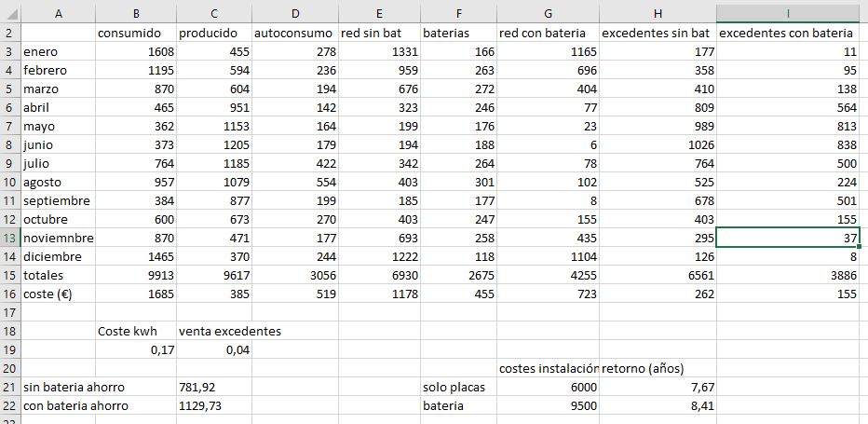Select row 13 header number
This screenshot has height=424, width=868.
click(x=10, y=239)
